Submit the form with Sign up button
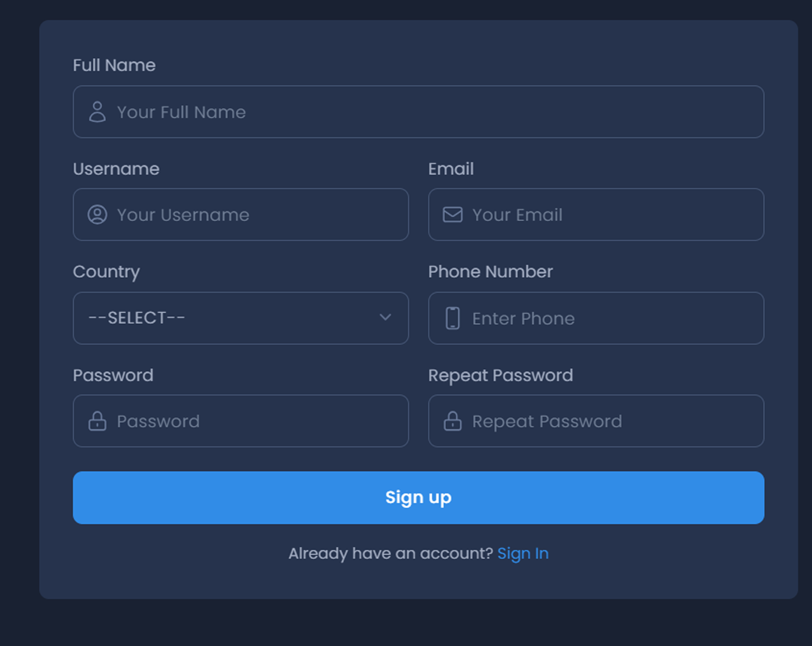The width and height of the screenshot is (812, 646). coord(419,498)
